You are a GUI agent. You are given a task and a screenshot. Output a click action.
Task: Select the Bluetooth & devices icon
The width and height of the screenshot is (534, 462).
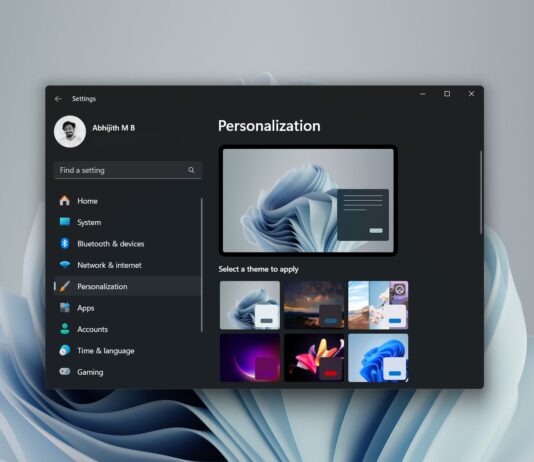click(64, 243)
